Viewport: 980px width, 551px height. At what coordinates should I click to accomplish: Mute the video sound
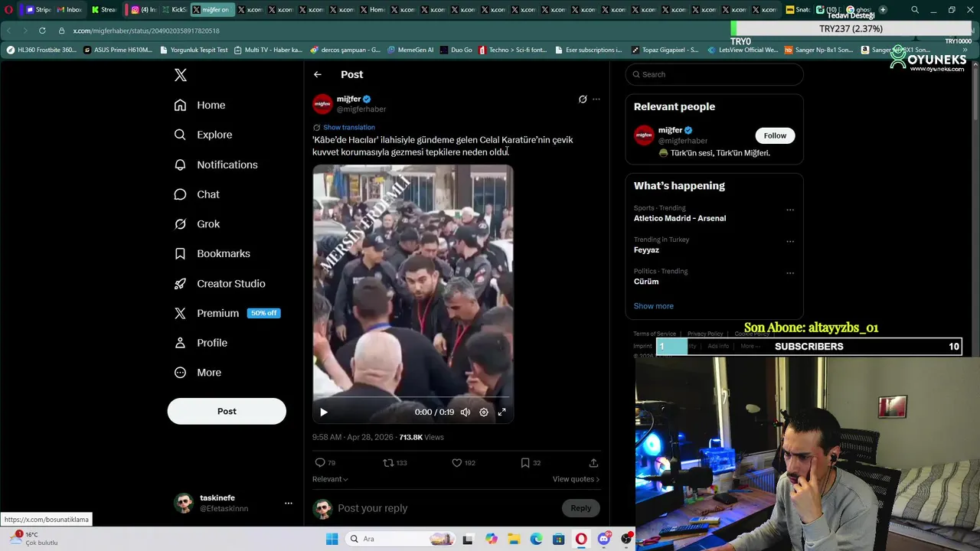465,412
